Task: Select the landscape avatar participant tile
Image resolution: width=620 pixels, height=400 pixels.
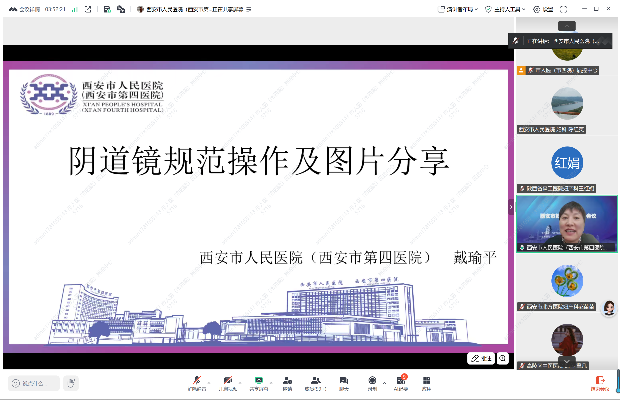Action: 567,107
